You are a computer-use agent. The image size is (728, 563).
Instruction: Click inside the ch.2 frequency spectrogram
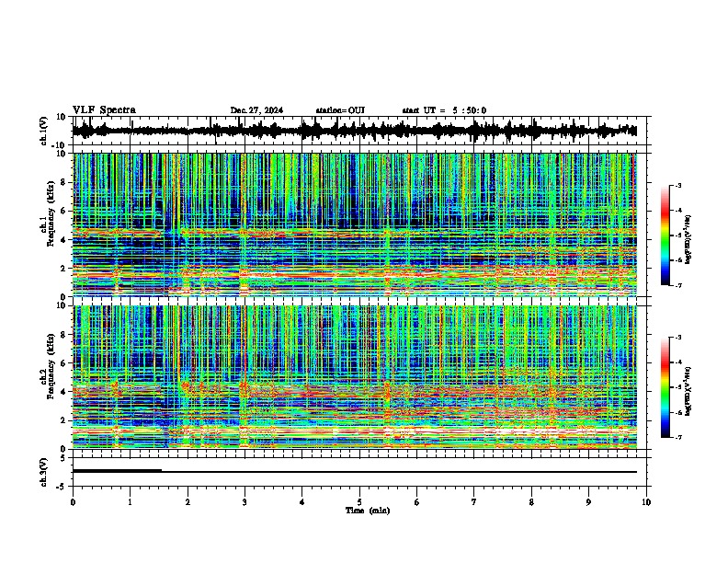355,377
